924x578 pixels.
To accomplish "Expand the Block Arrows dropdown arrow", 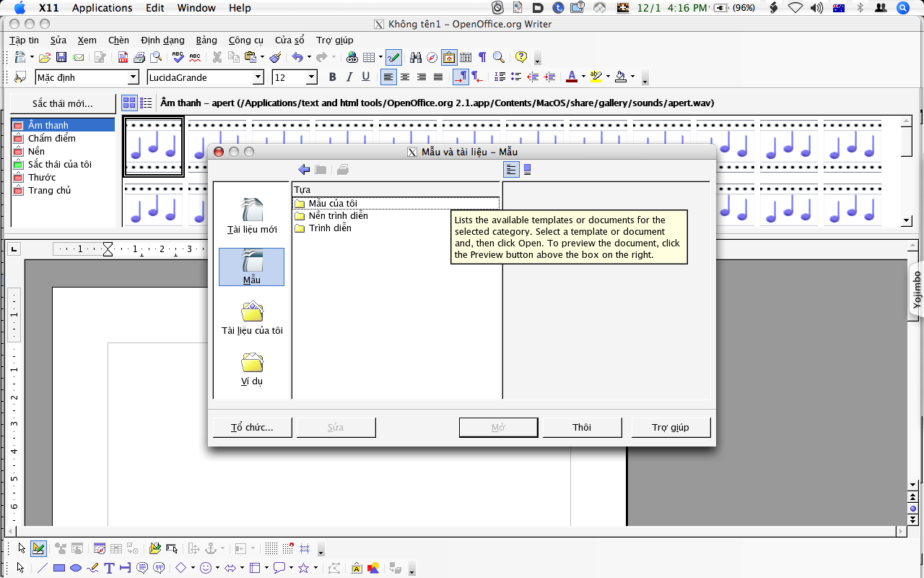I will click(x=242, y=568).
